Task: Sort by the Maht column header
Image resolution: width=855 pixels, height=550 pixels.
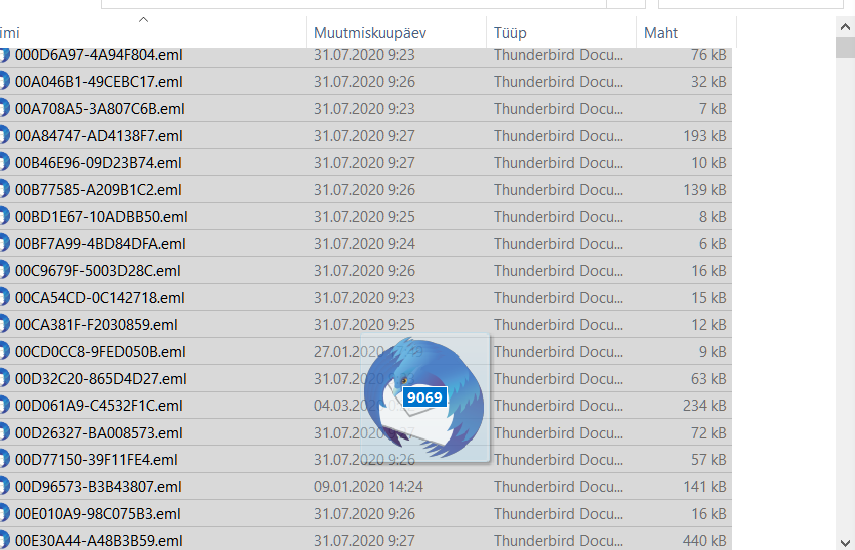Action: (660, 33)
